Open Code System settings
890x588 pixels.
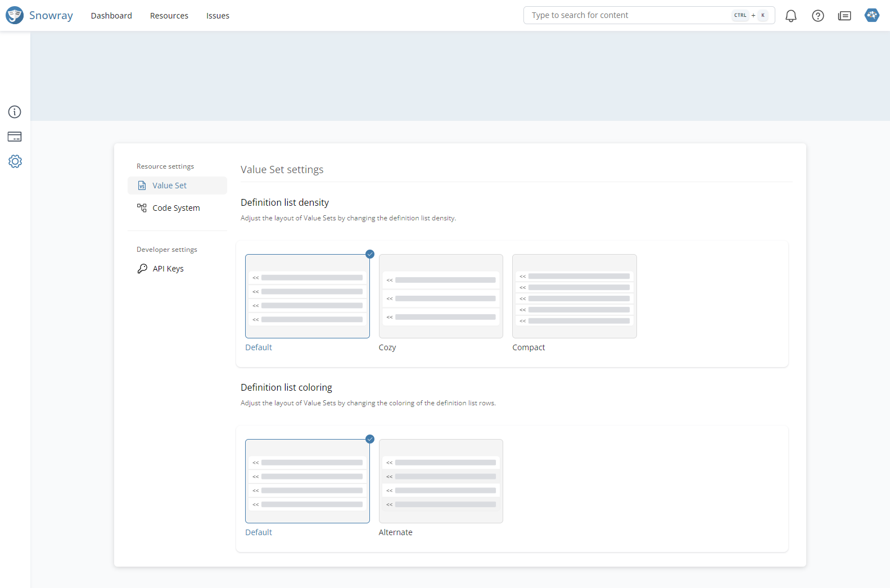pyautogui.click(x=176, y=208)
